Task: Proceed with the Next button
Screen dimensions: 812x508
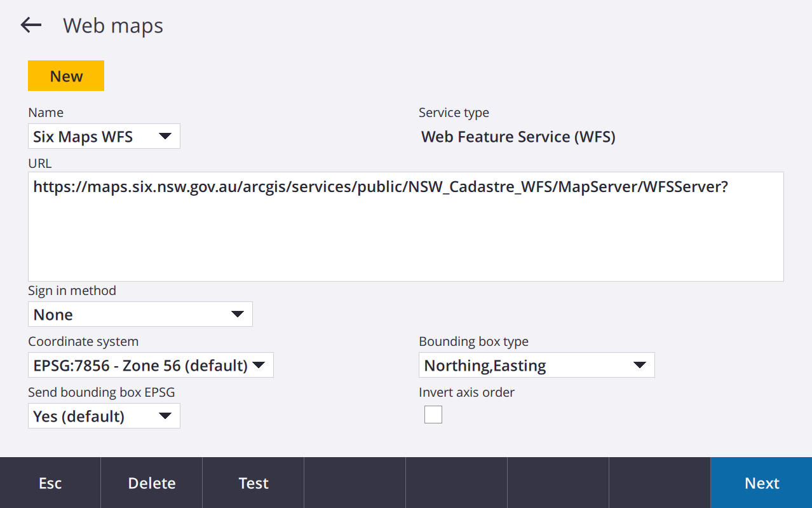Action: (x=762, y=483)
